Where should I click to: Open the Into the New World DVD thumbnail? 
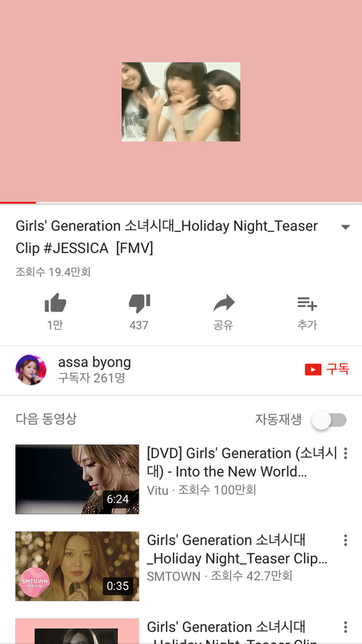(x=77, y=480)
